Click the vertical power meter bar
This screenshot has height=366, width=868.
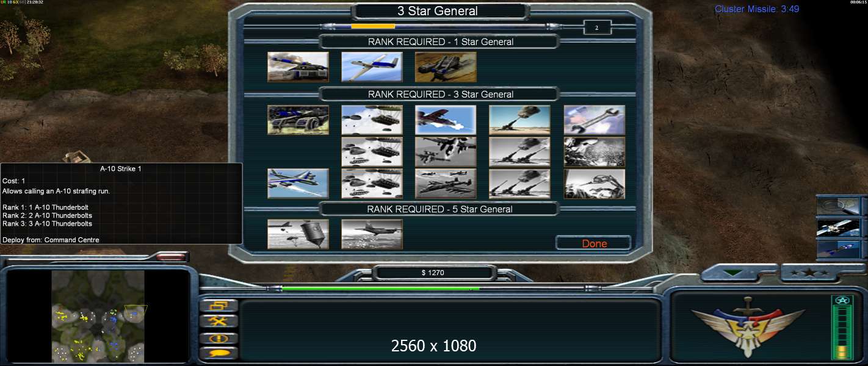pyautogui.click(x=841, y=328)
